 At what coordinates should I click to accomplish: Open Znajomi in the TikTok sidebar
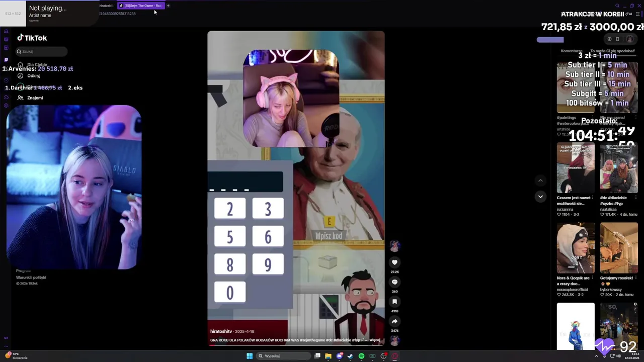tap(35, 98)
